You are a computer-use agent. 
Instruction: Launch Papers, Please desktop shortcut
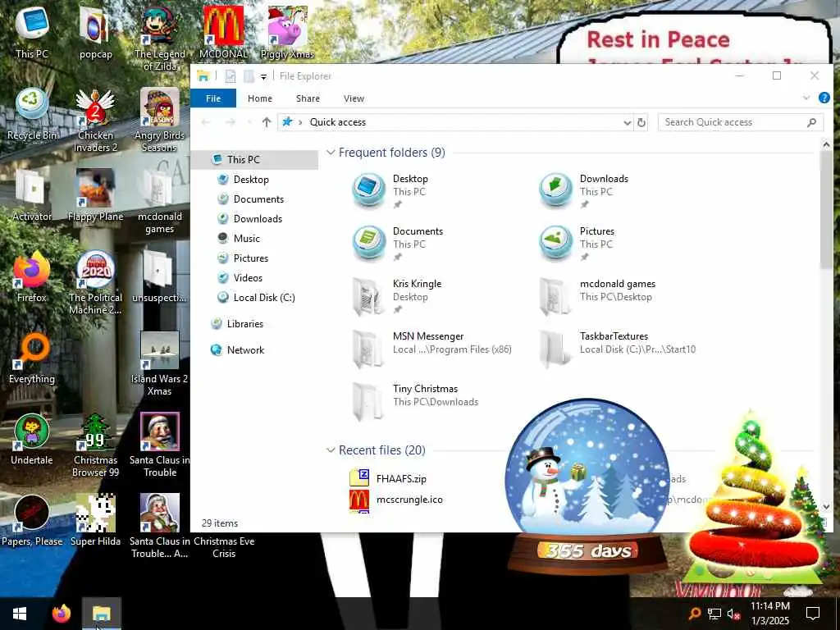coord(32,521)
